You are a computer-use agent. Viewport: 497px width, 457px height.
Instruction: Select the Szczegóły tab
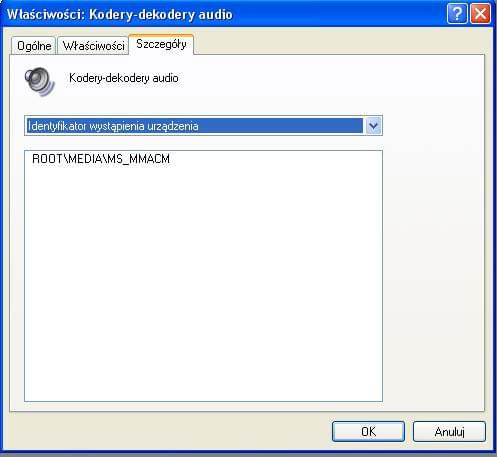161,44
